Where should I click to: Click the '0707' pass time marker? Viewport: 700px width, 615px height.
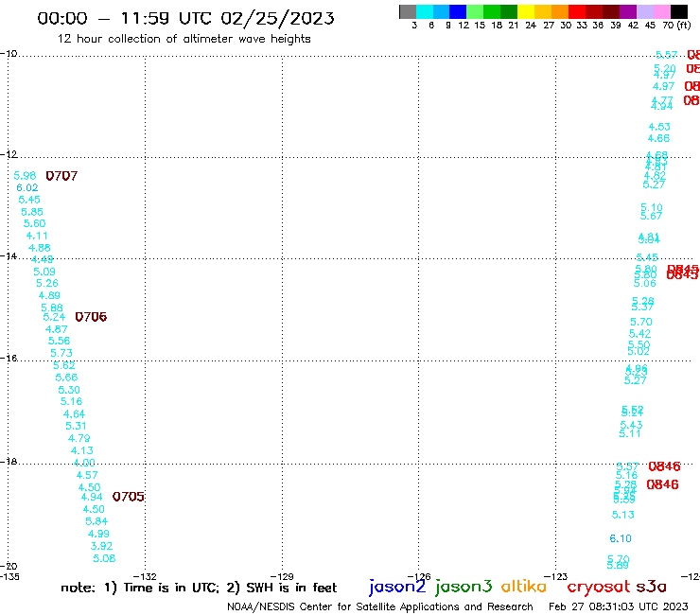(61, 176)
